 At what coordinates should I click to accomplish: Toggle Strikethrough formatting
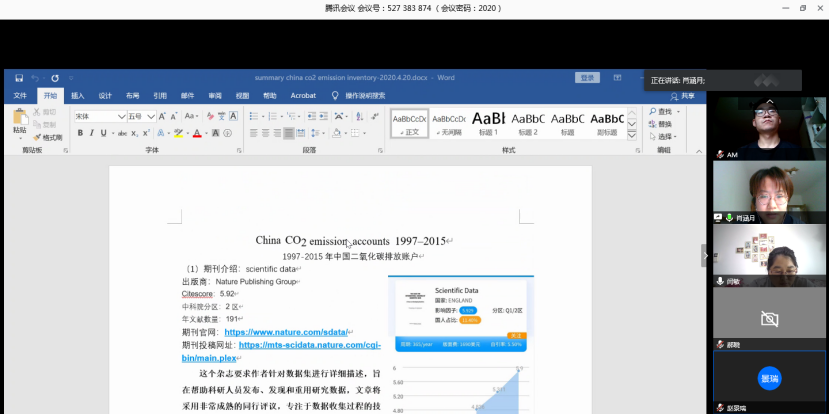122,133
